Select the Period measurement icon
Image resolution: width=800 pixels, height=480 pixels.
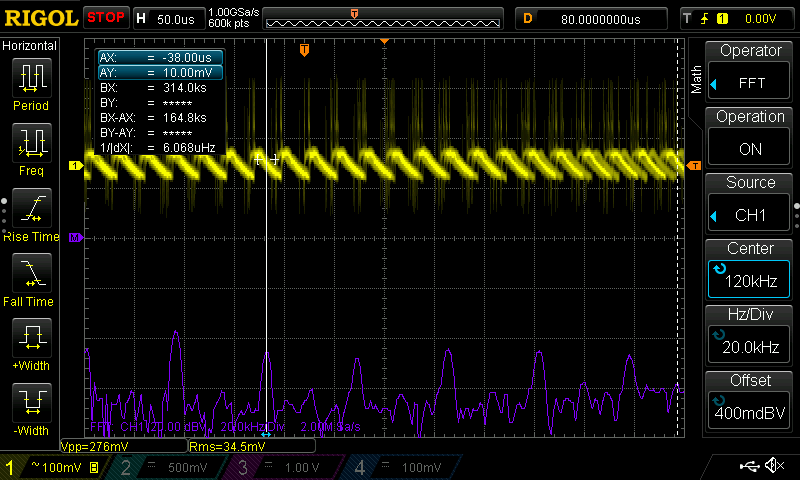(31, 78)
